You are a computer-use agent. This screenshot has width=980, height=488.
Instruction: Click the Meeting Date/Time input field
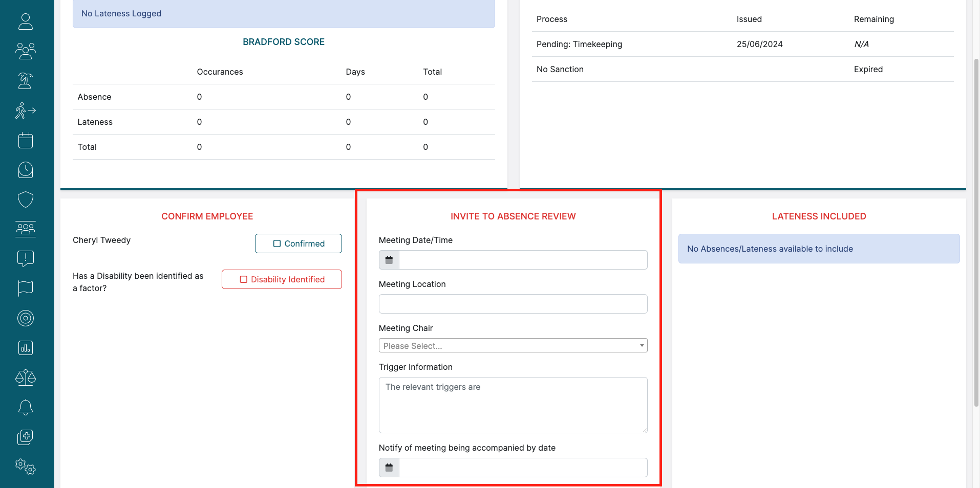tap(523, 260)
